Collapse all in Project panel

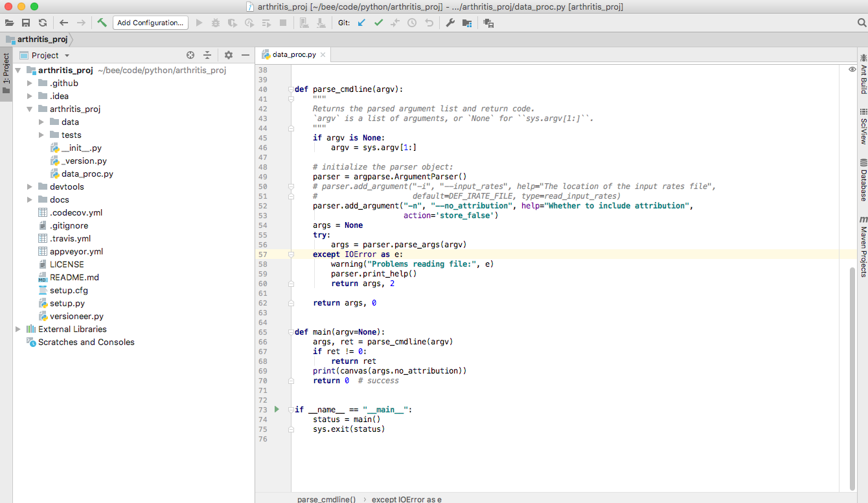point(207,55)
